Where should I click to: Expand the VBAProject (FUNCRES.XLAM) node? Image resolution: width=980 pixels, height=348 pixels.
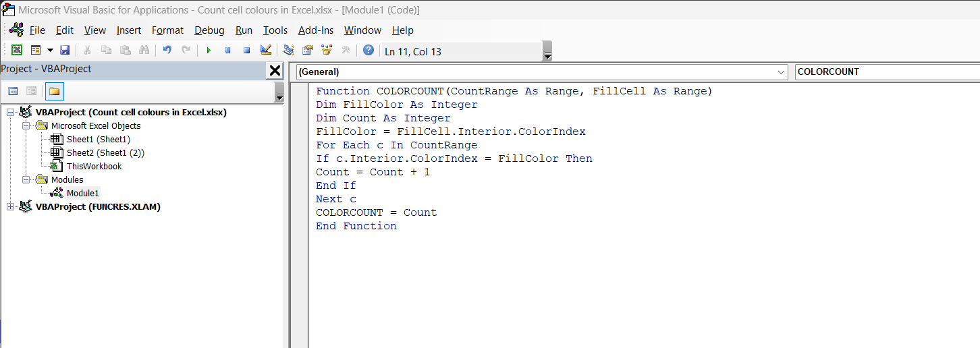[10, 206]
